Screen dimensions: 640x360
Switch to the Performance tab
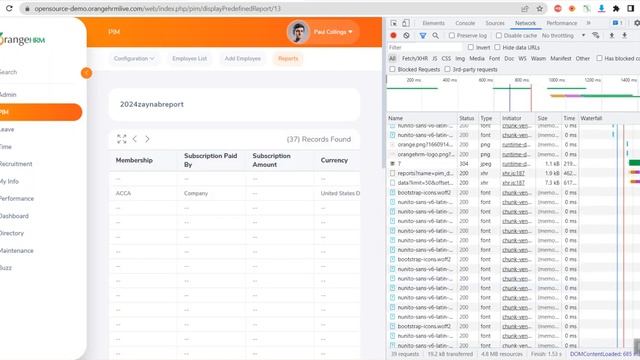click(562, 23)
